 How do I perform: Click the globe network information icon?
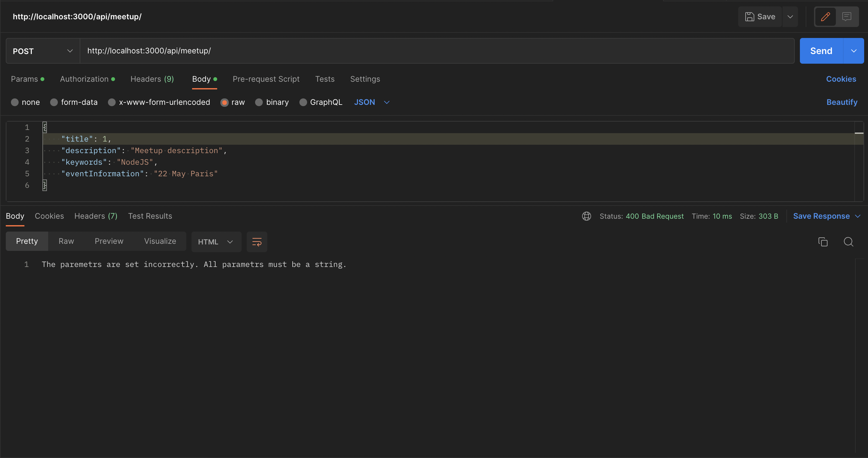[x=586, y=216]
